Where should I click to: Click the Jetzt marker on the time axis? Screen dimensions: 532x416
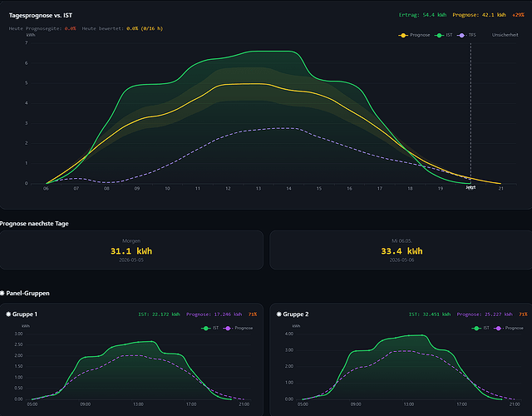click(470, 187)
